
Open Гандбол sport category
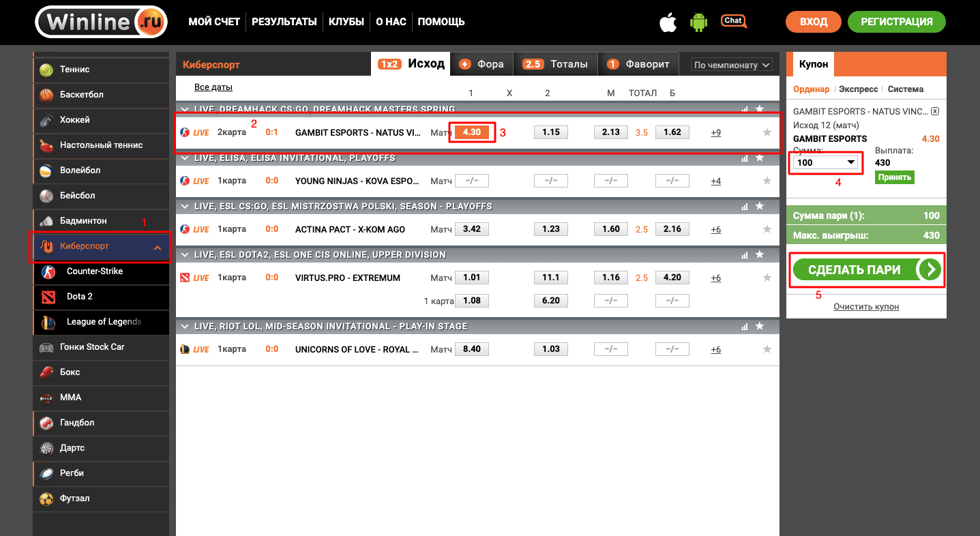coord(101,423)
